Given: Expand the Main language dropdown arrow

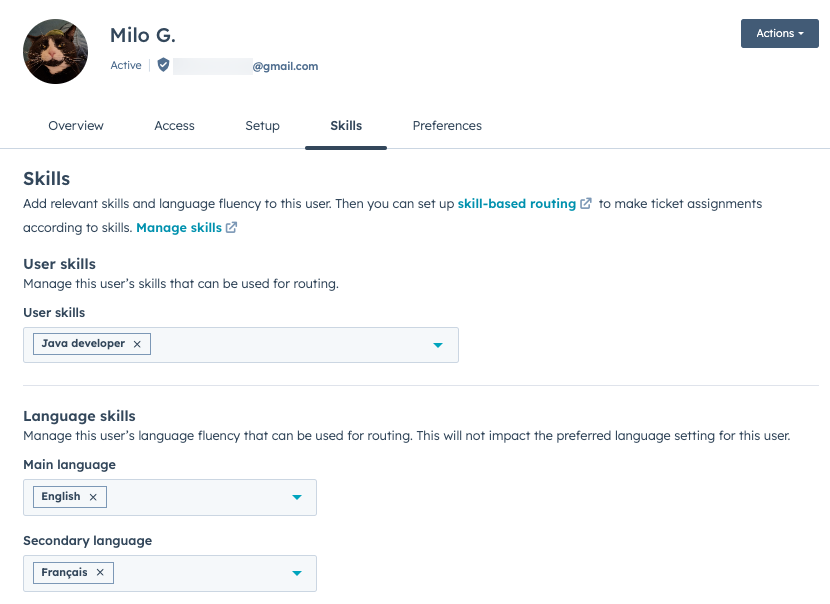Looking at the screenshot, I should pyautogui.click(x=296, y=497).
